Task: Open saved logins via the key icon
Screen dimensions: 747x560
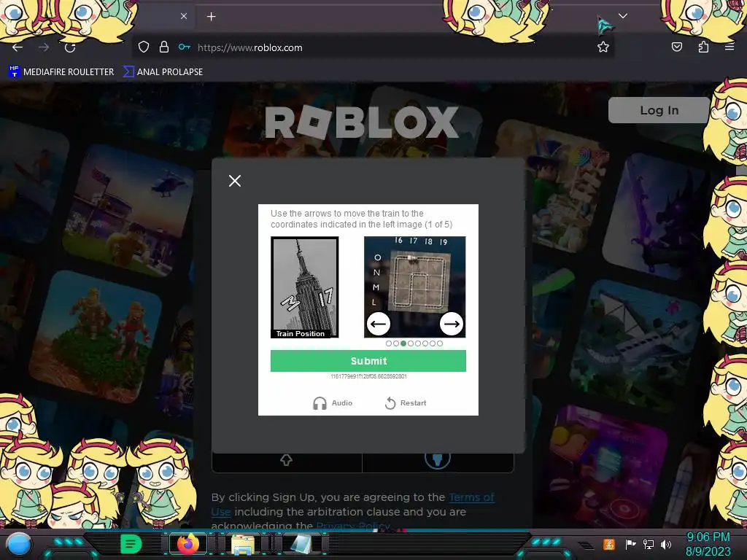Action: click(x=184, y=47)
